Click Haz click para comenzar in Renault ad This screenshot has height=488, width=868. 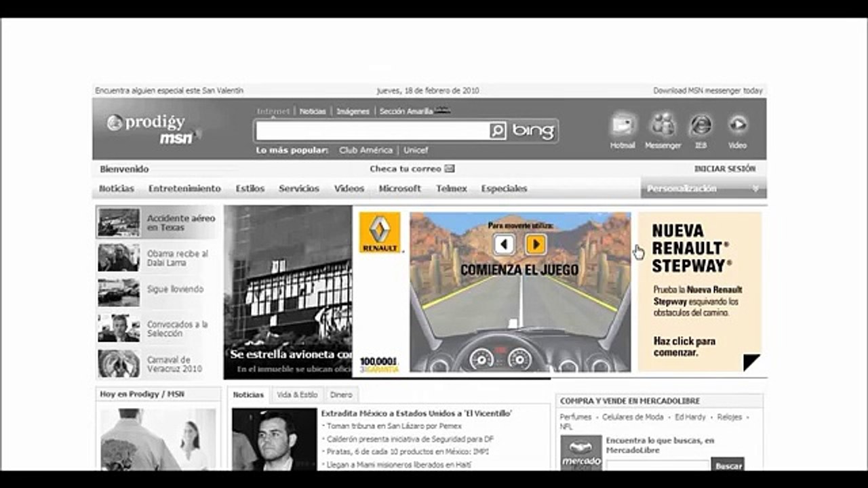tap(684, 346)
